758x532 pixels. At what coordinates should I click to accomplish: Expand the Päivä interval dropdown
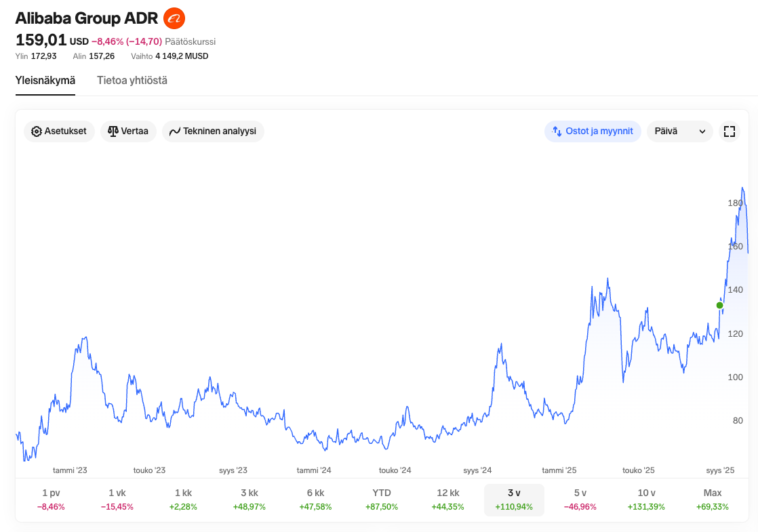[679, 131]
